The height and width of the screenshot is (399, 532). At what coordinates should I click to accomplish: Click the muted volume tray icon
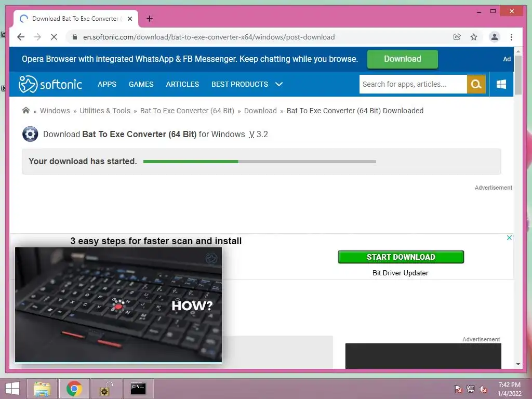(x=483, y=389)
